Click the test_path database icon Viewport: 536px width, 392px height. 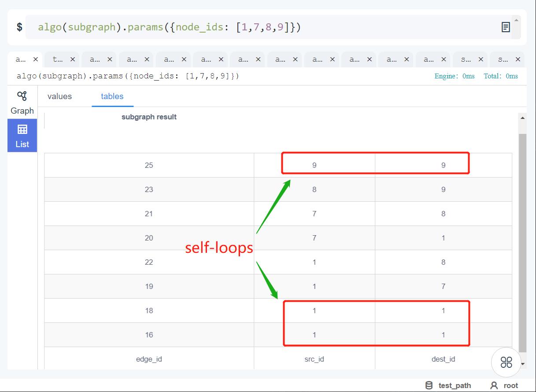click(429, 385)
